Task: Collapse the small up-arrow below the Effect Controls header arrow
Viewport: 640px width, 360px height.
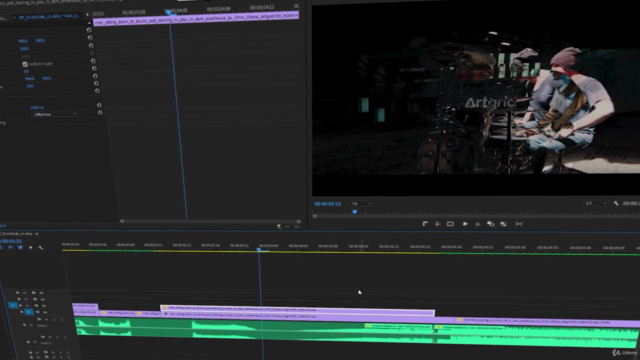Action: pyautogui.click(x=89, y=23)
